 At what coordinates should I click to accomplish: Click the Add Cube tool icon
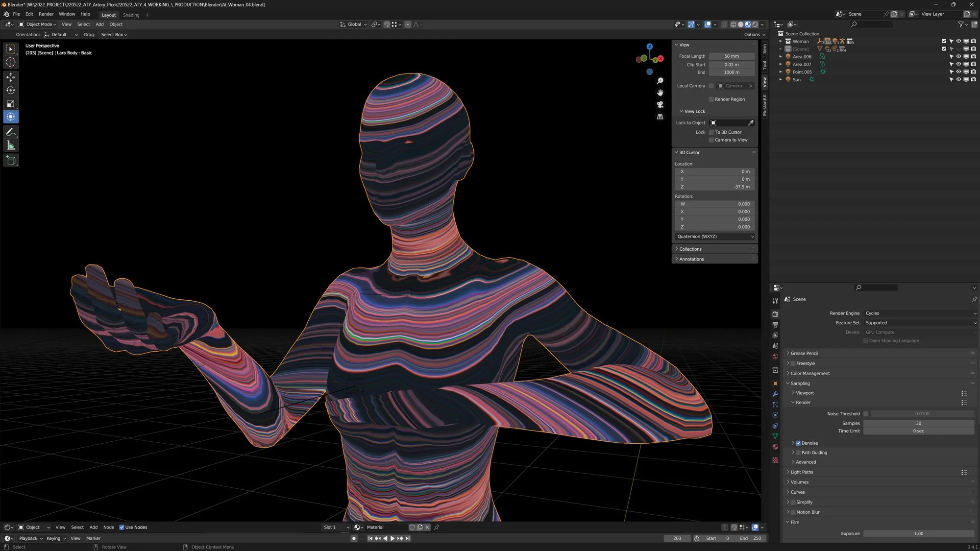pyautogui.click(x=11, y=160)
